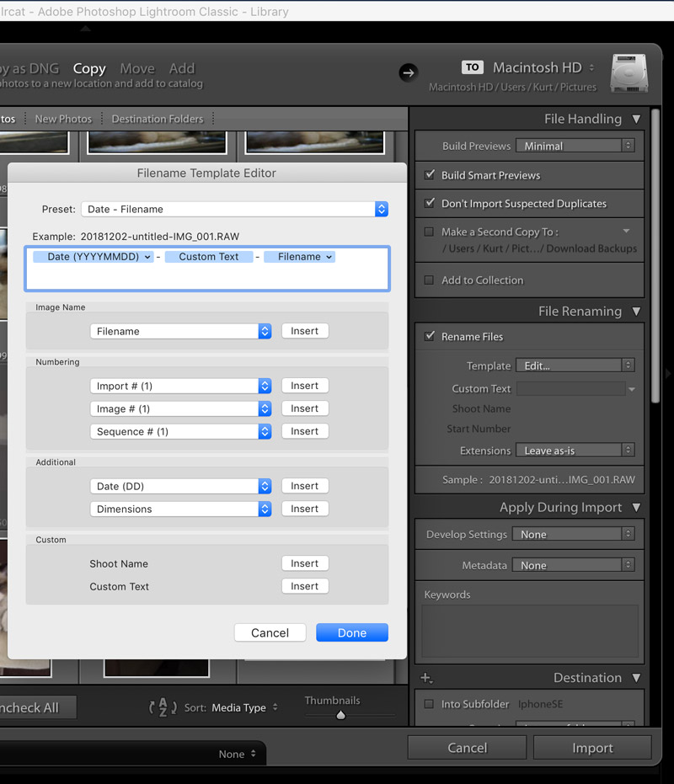
Task: Click the arrow icon between source and destination
Action: (409, 73)
